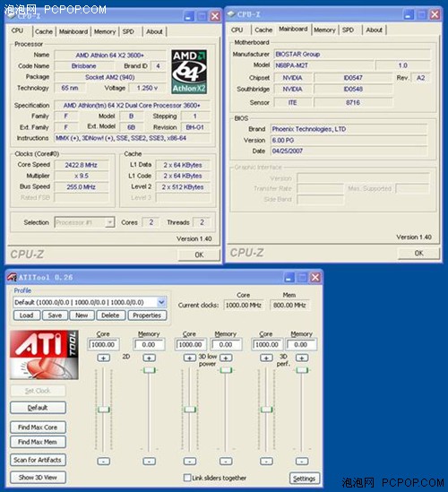This screenshot has width=448, height=492.
Task: Open the ATITool Profile dropdown
Action: 161,302
